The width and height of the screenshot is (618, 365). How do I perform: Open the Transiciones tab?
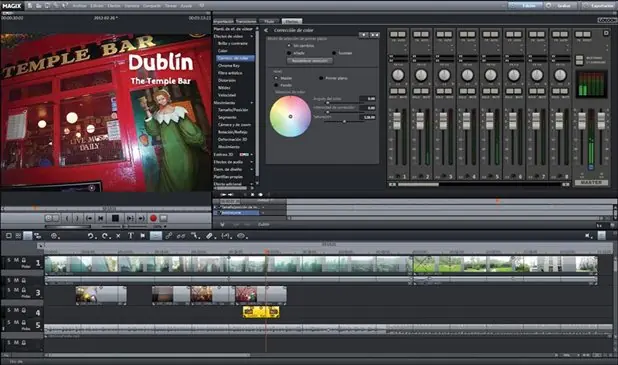coord(246,21)
